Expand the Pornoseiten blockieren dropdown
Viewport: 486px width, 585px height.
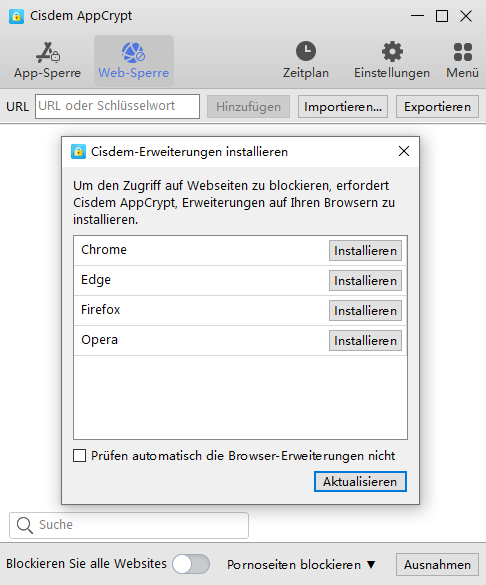pyautogui.click(x=301, y=564)
